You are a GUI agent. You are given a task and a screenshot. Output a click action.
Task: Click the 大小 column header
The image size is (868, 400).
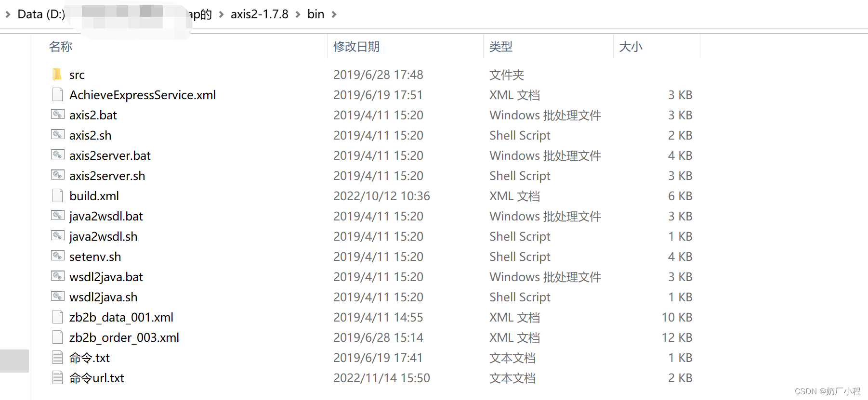[631, 46]
